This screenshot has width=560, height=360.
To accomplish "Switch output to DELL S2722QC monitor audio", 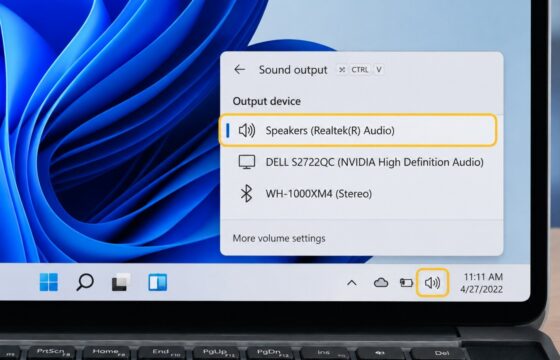I will point(361,162).
